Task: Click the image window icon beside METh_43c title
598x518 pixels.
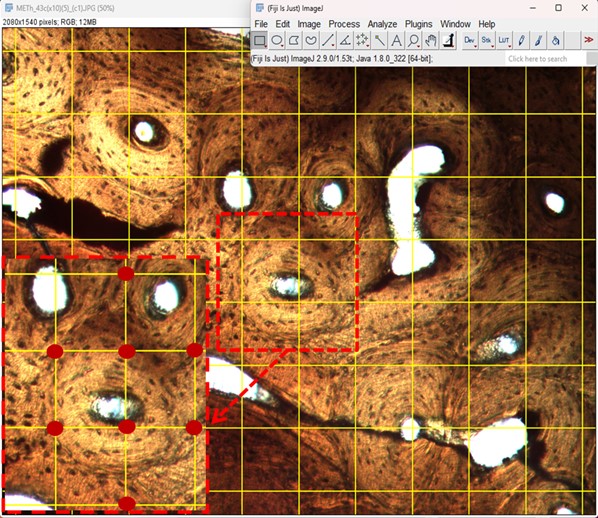Action: (9, 8)
